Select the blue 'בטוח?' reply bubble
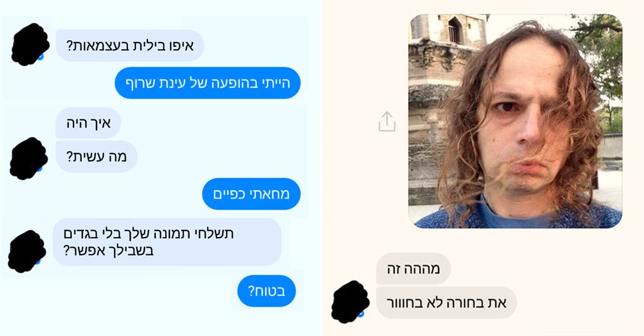This screenshot has width=644, height=336. click(266, 291)
